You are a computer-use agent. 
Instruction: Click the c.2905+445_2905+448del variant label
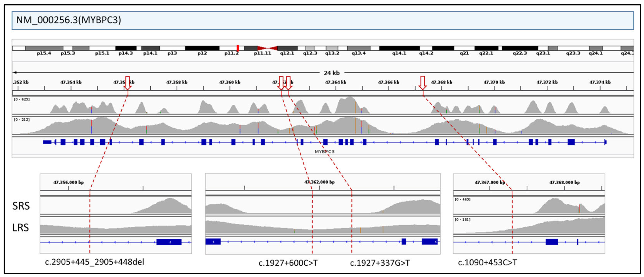click(94, 262)
